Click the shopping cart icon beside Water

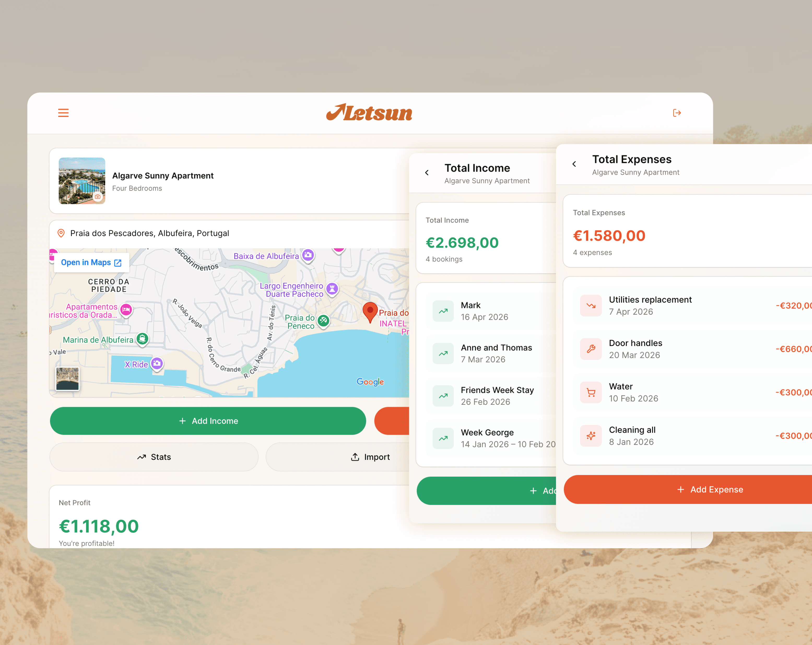(591, 392)
